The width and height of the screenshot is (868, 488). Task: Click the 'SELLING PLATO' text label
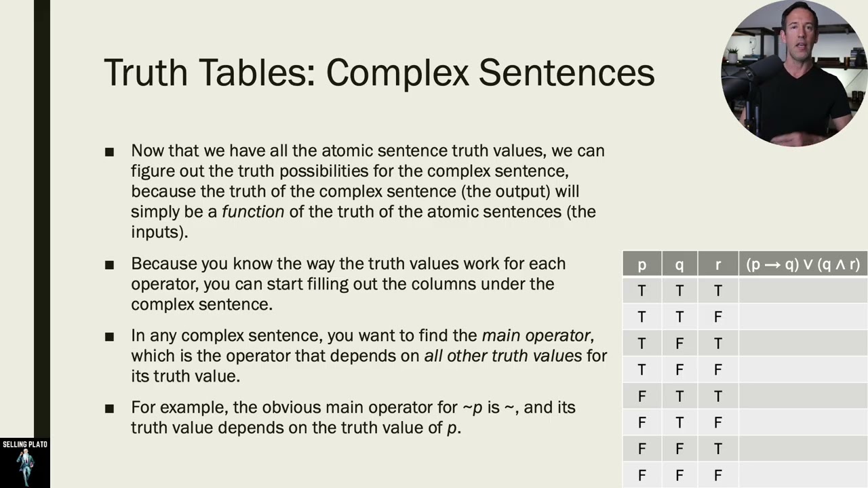(x=25, y=445)
